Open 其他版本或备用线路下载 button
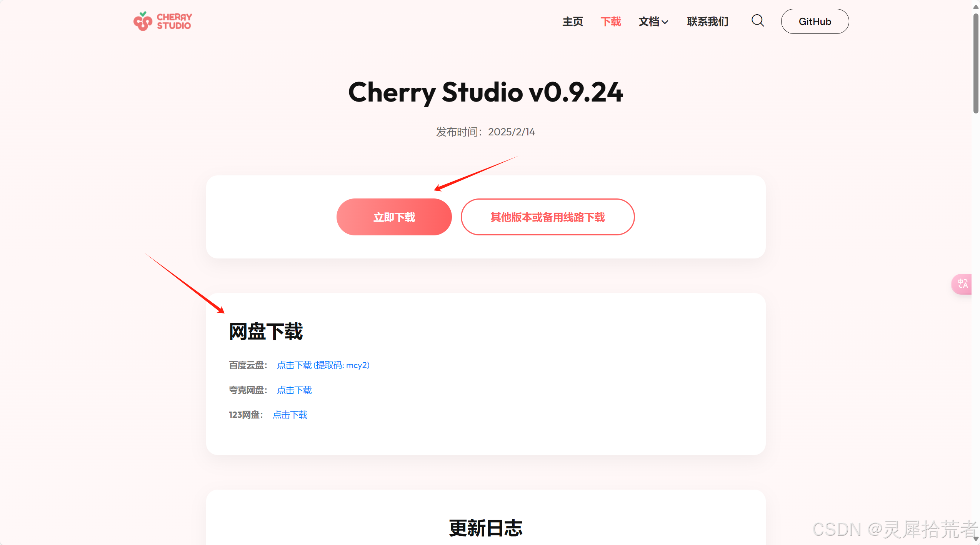 click(x=548, y=217)
